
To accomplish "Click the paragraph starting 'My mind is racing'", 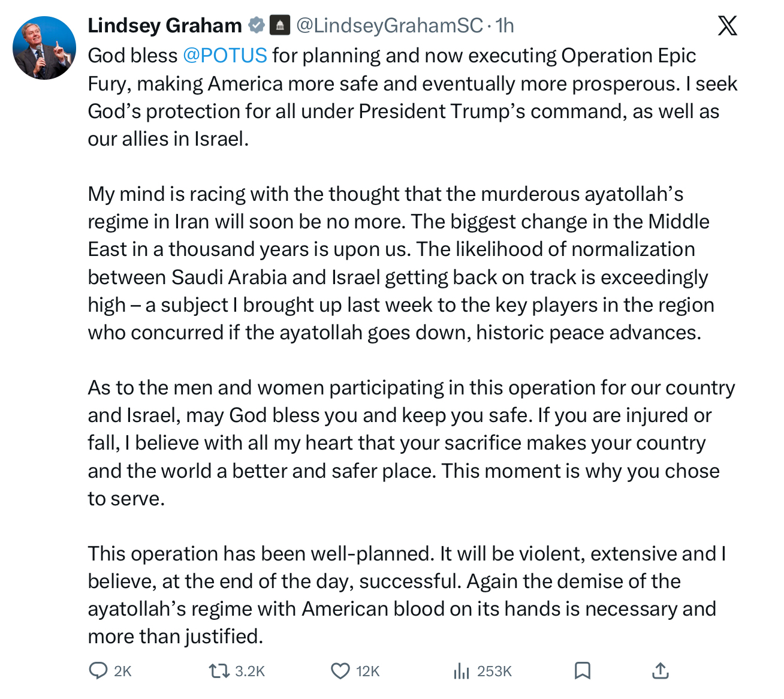I will (x=399, y=263).
